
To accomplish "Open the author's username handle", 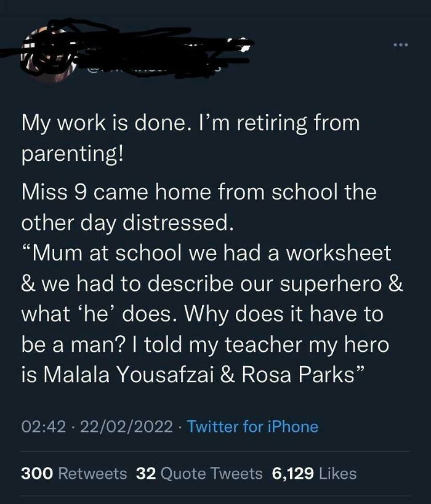I will [x=142, y=70].
